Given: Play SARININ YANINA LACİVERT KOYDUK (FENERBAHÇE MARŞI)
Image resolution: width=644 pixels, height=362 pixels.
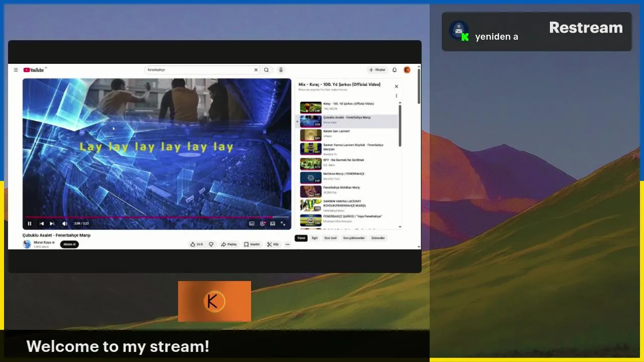Looking at the screenshot, I should [347, 205].
